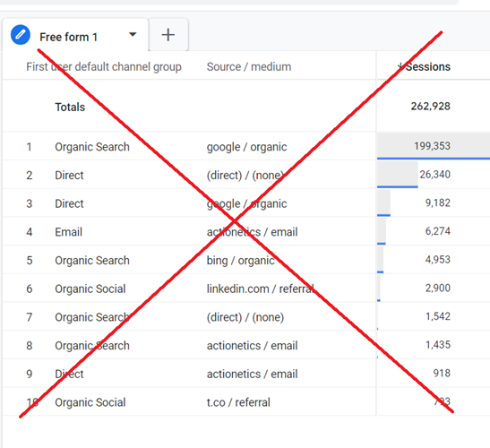The width and height of the screenshot is (490, 448).
Task: Click linkedin.com / referral cell
Action: click(260, 289)
